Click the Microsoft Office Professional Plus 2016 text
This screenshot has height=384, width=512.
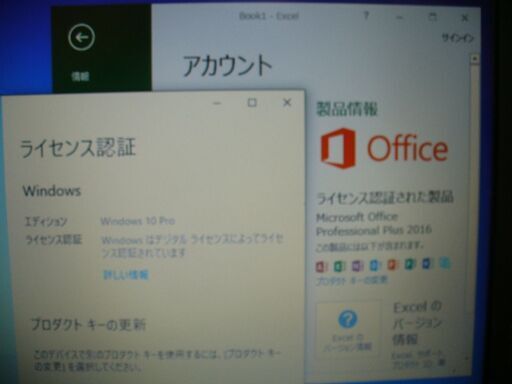click(374, 224)
